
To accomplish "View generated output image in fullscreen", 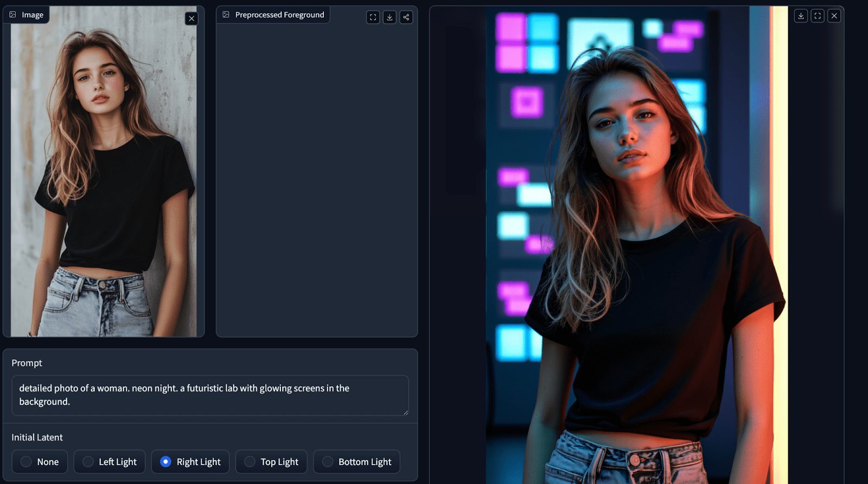I will [x=818, y=16].
